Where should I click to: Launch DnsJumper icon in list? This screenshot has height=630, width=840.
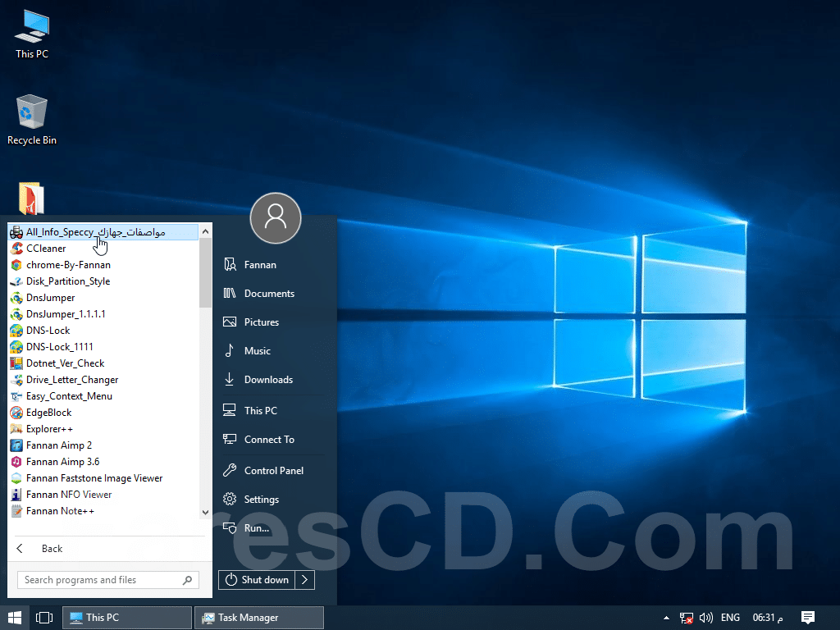click(x=16, y=298)
